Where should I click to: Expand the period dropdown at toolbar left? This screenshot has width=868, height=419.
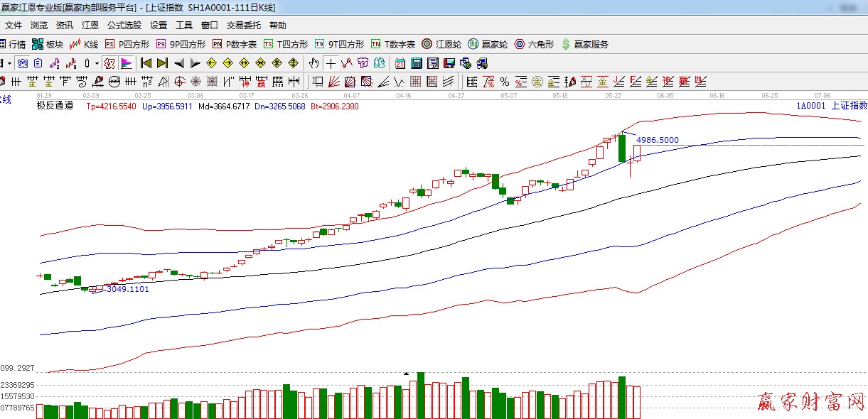tap(9, 63)
